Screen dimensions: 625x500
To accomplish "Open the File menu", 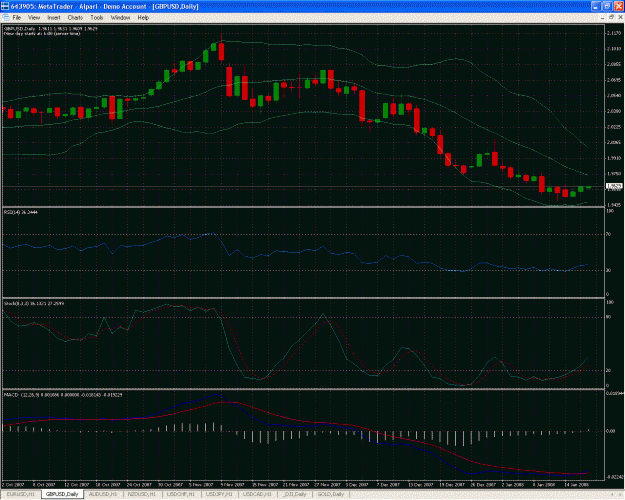I will (17, 18).
